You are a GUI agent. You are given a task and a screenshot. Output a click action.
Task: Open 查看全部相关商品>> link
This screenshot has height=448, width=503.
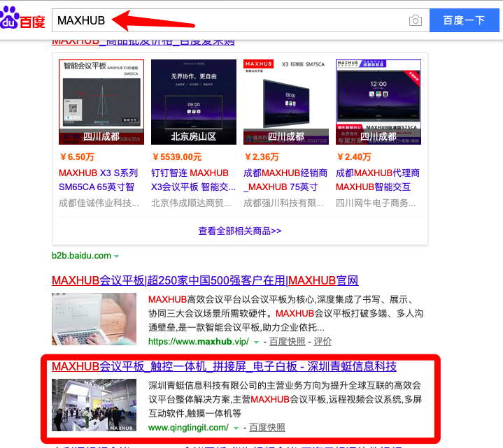pos(240,231)
